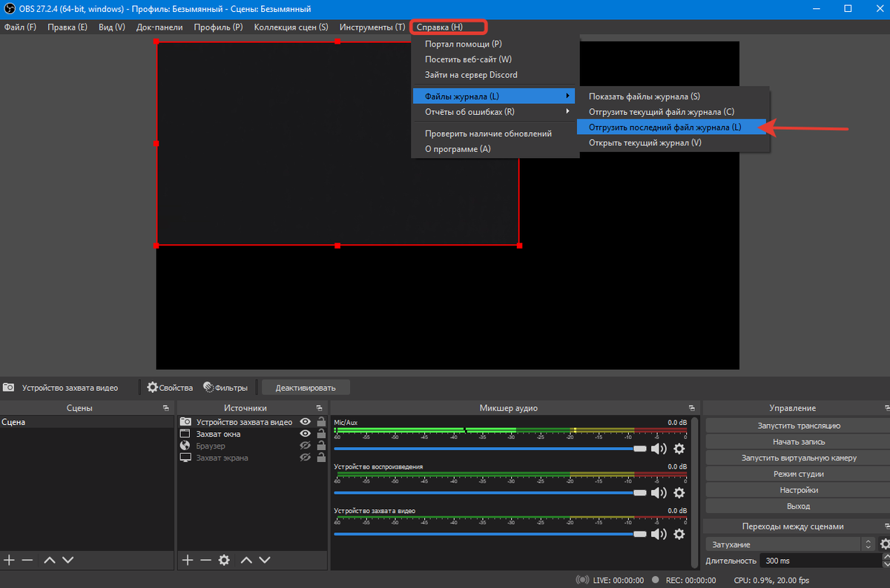The image size is (890, 588).
Task: Remove scene with minus icon in Сцены
Action: (x=27, y=560)
